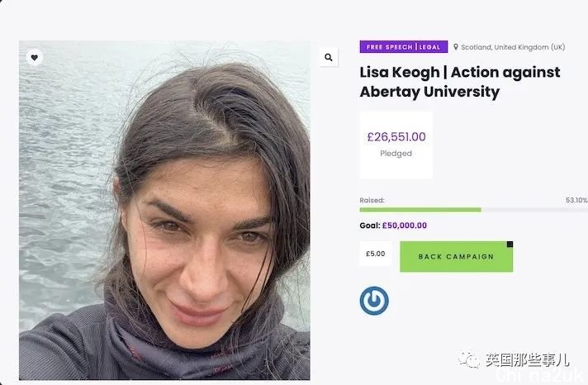Select the Free Speech | Legal category tag
The width and height of the screenshot is (588, 385).
[x=404, y=47]
